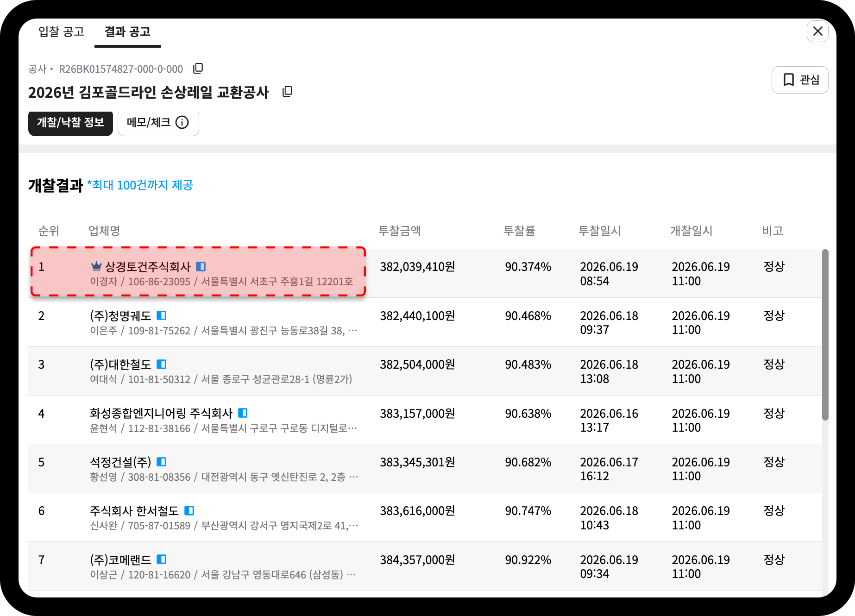Copy the title 2026년 김포골드라인 손상레일 교환공사
855x616 pixels.
288,92
